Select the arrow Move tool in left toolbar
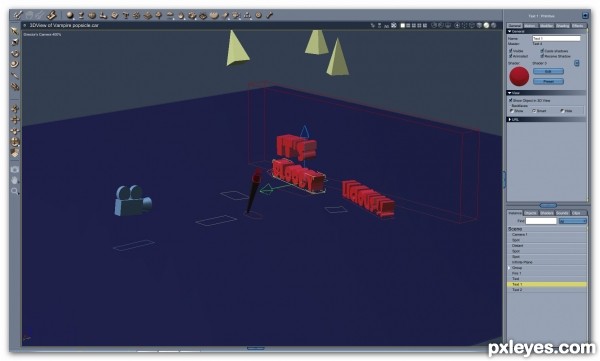 coord(15,31)
